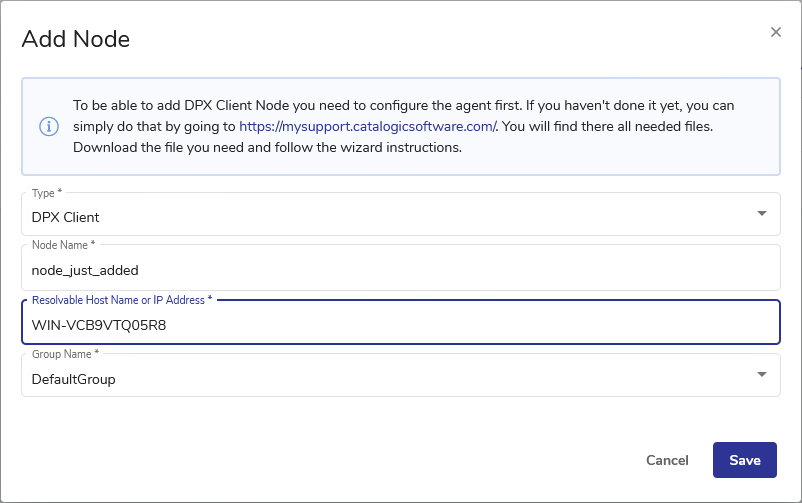The width and height of the screenshot is (802, 503).
Task: Click the Group Name field label
Action: (65, 354)
